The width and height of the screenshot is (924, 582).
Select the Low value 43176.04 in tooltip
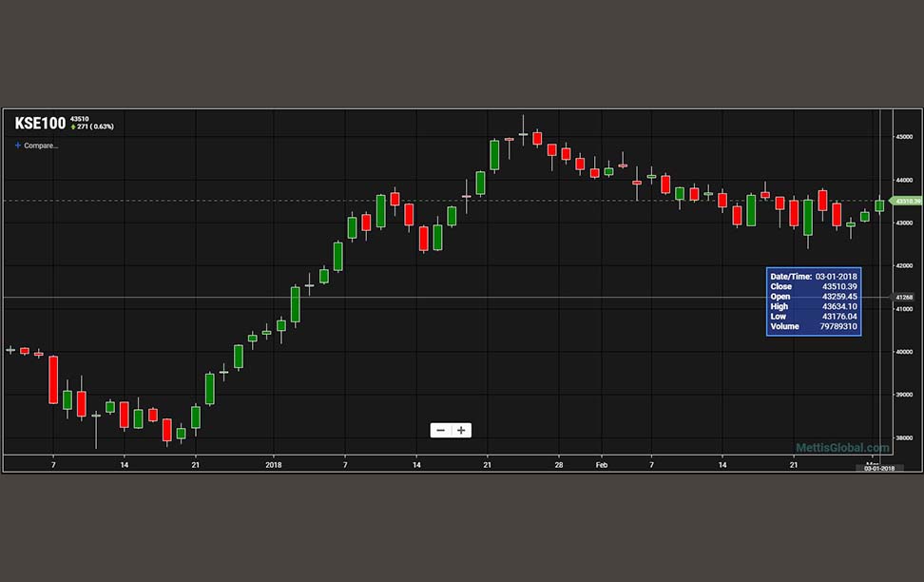839,317
